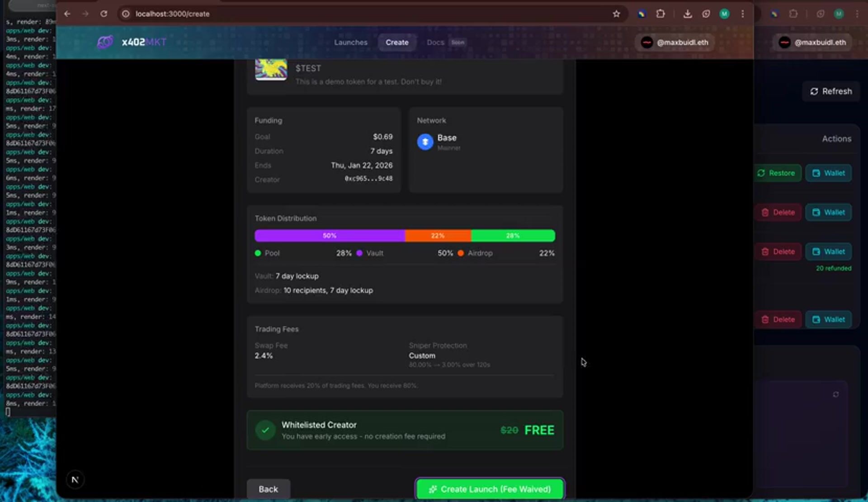Click the Wallet icon next to Restore
Screen dimensions: 868x502
pos(829,173)
